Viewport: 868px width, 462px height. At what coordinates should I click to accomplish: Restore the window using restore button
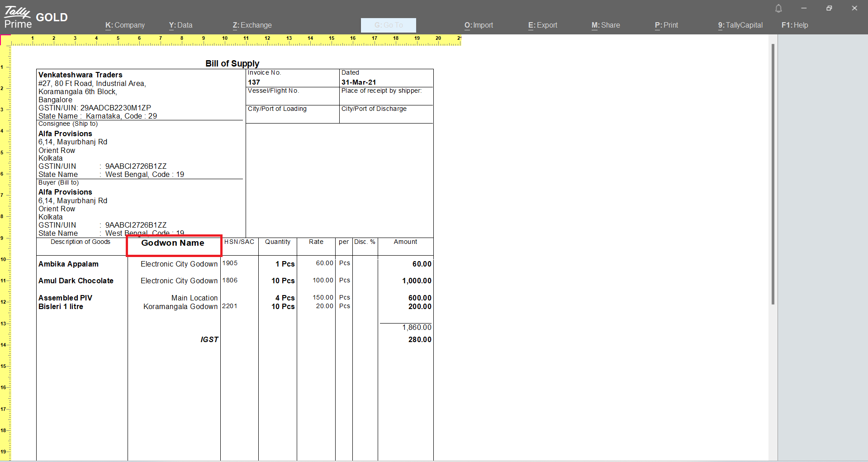[829, 9]
